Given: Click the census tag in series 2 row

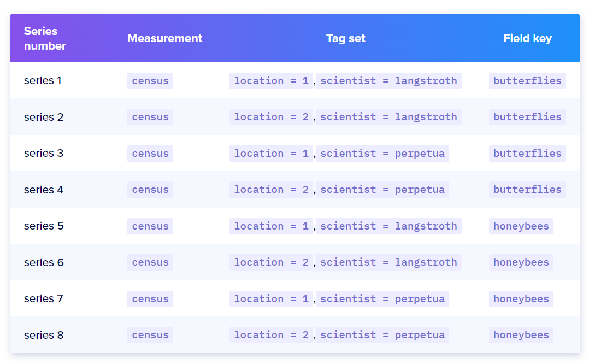Looking at the screenshot, I should 150,117.
